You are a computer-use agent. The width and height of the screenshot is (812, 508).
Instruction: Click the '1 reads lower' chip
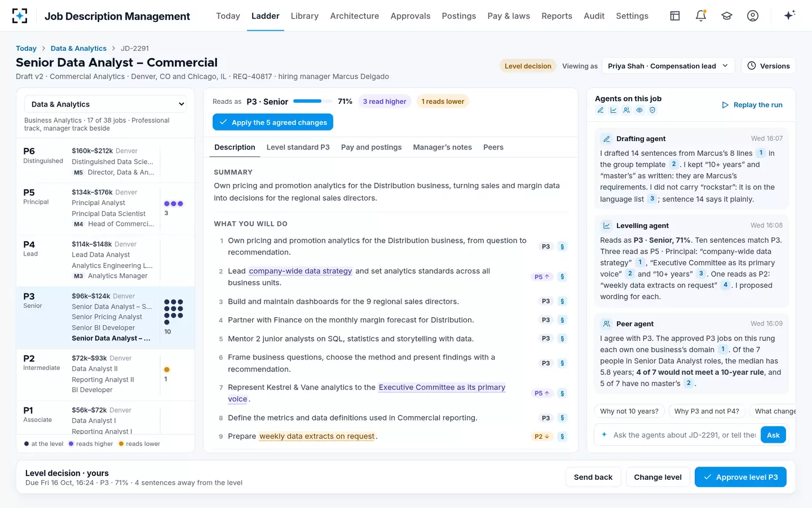(443, 102)
